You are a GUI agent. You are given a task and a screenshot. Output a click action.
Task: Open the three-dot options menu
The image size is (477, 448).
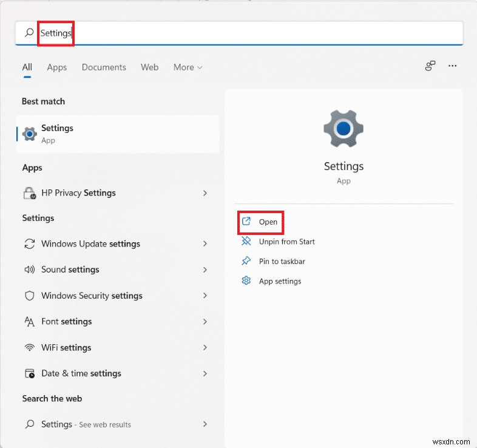(x=452, y=66)
